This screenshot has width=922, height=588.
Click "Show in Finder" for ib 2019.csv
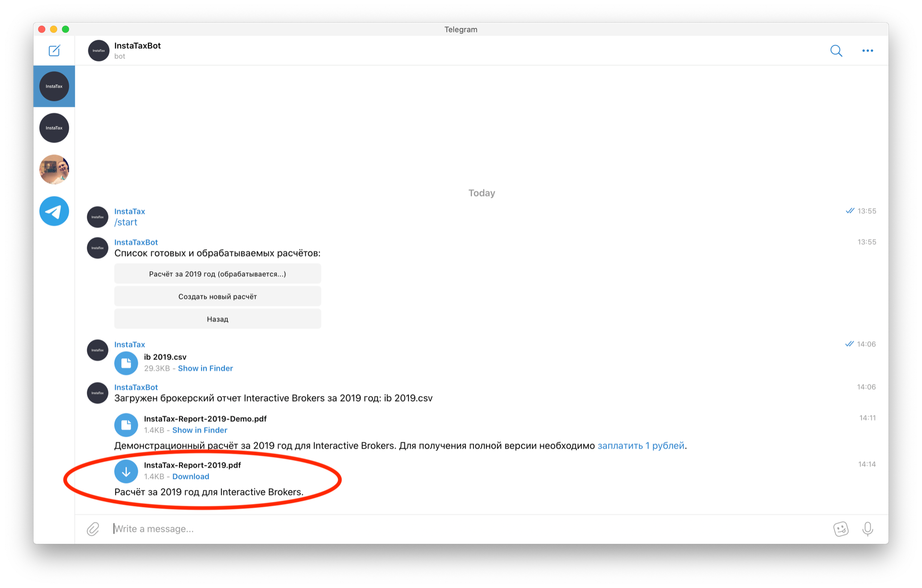coord(205,368)
